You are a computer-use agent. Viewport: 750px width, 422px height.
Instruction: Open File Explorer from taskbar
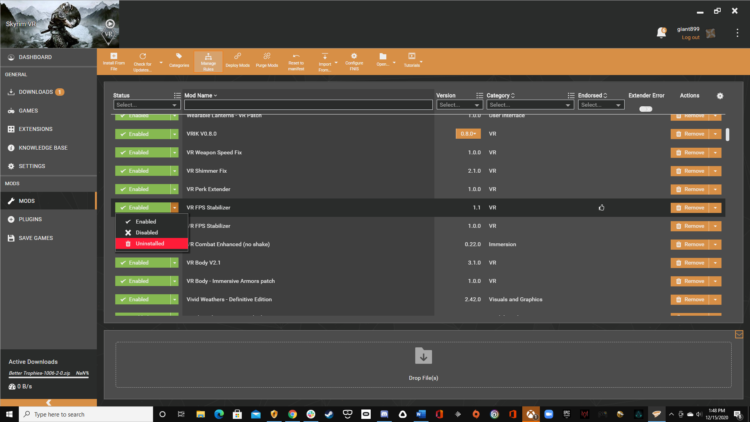[200, 414]
